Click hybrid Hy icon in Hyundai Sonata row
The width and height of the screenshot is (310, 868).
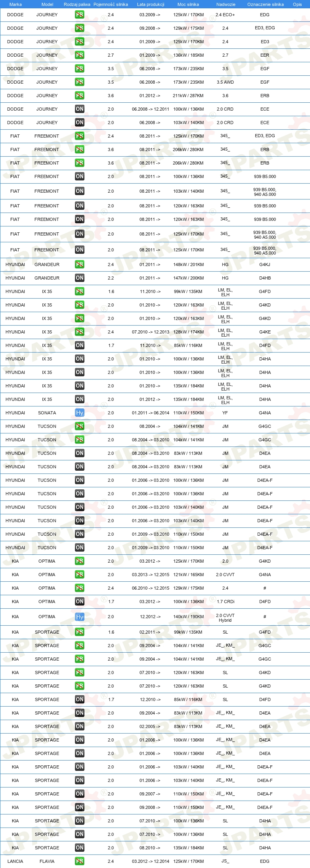tap(80, 413)
